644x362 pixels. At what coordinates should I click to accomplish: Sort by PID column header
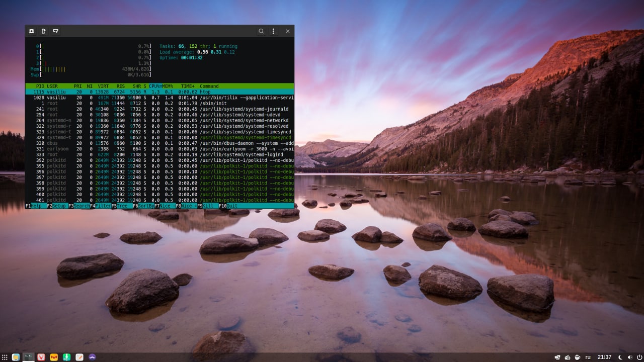(40, 86)
